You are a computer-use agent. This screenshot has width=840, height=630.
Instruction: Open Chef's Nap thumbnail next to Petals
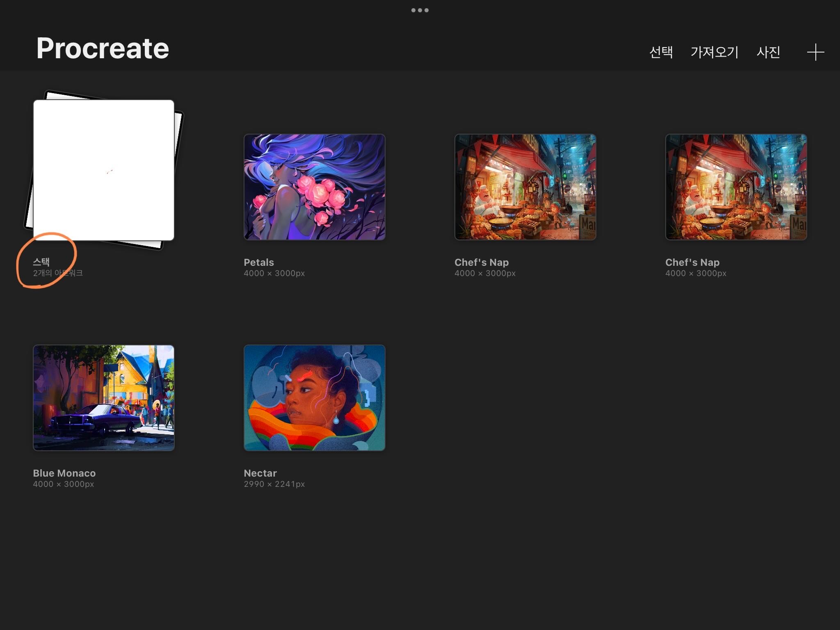[x=525, y=187]
